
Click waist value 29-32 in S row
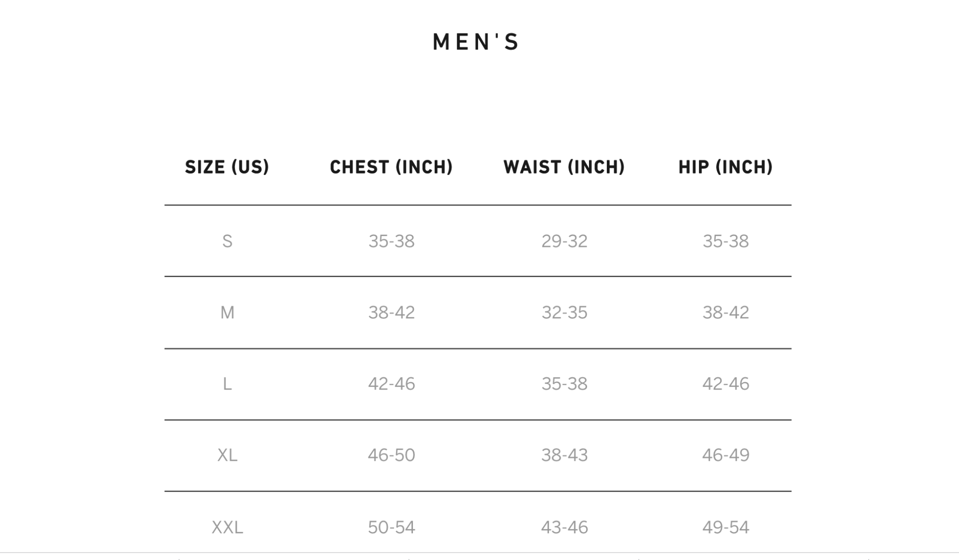[564, 241]
